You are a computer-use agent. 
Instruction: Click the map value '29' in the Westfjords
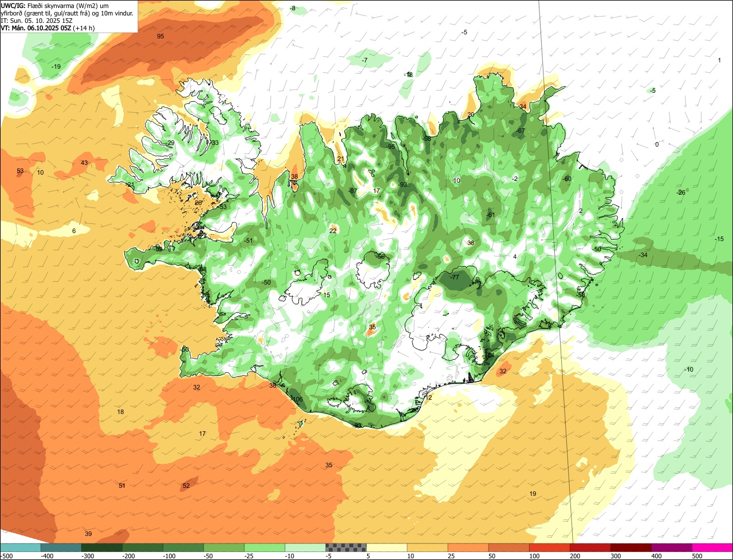click(171, 143)
